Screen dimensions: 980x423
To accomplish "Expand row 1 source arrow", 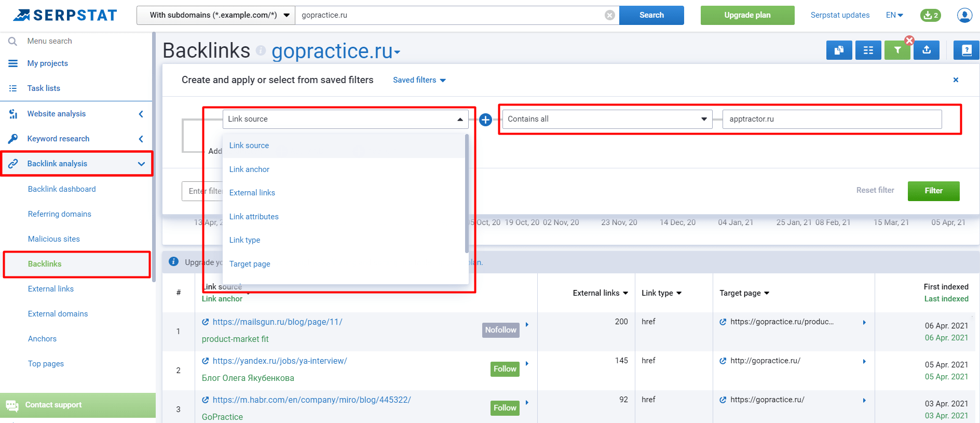I will [527, 325].
